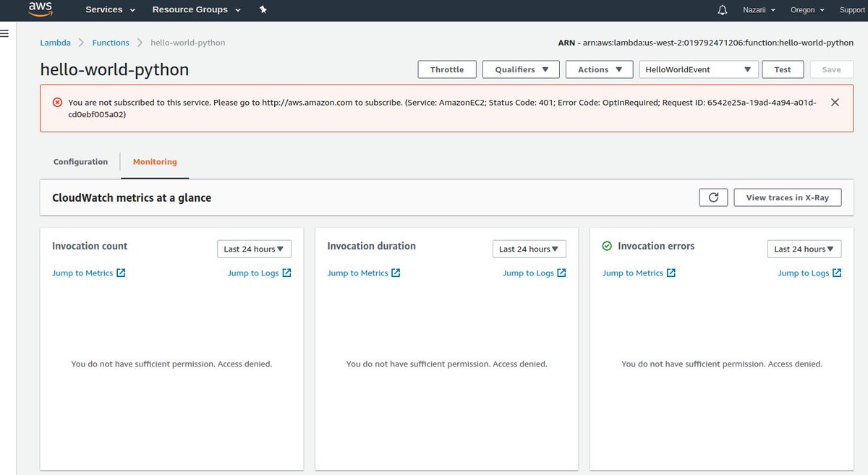Click the AWS logo home icon

41,9
